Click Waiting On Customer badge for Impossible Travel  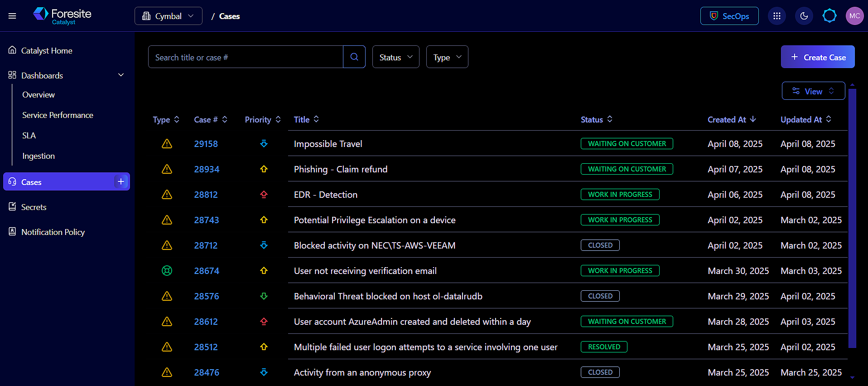(627, 144)
